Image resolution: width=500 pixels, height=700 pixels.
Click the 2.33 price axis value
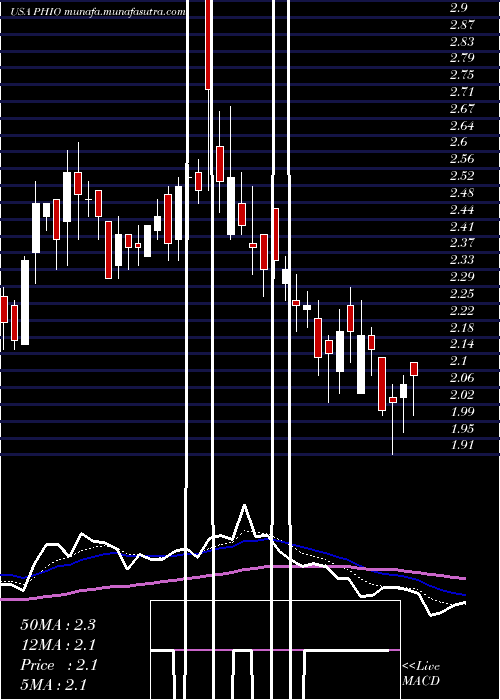pos(462,260)
